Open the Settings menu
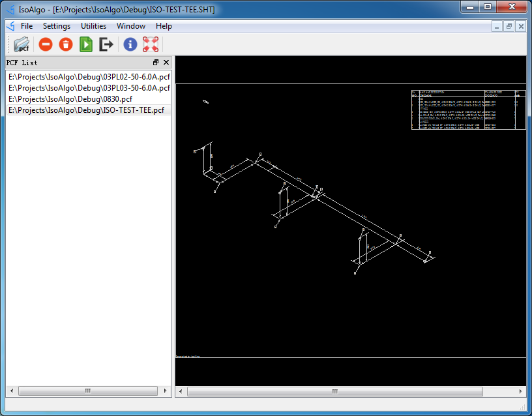The image size is (532, 416). pyautogui.click(x=57, y=26)
